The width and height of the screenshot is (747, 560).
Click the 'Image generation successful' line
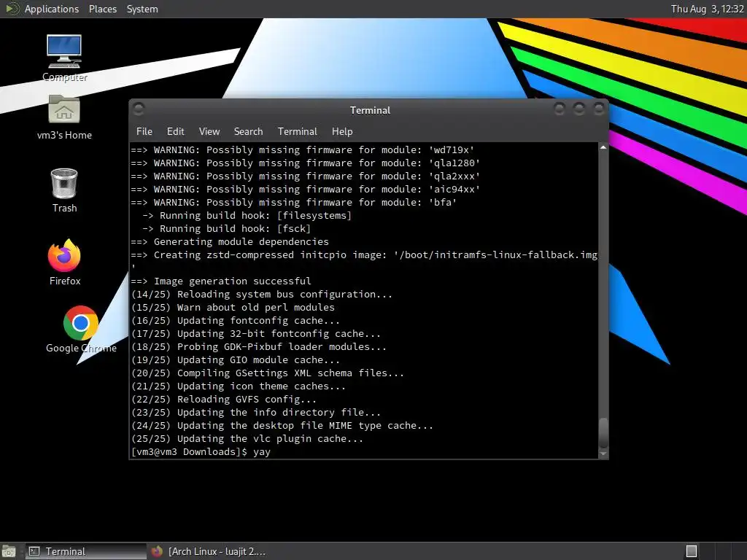pyautogui.click(x=221, y=281)
